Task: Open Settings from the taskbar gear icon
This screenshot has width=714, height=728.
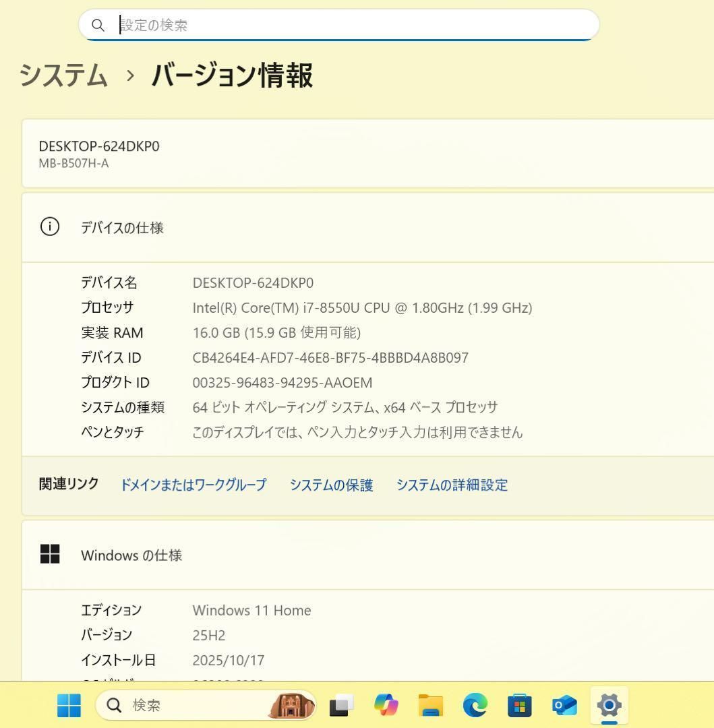Action: click(x=609, y=706)
